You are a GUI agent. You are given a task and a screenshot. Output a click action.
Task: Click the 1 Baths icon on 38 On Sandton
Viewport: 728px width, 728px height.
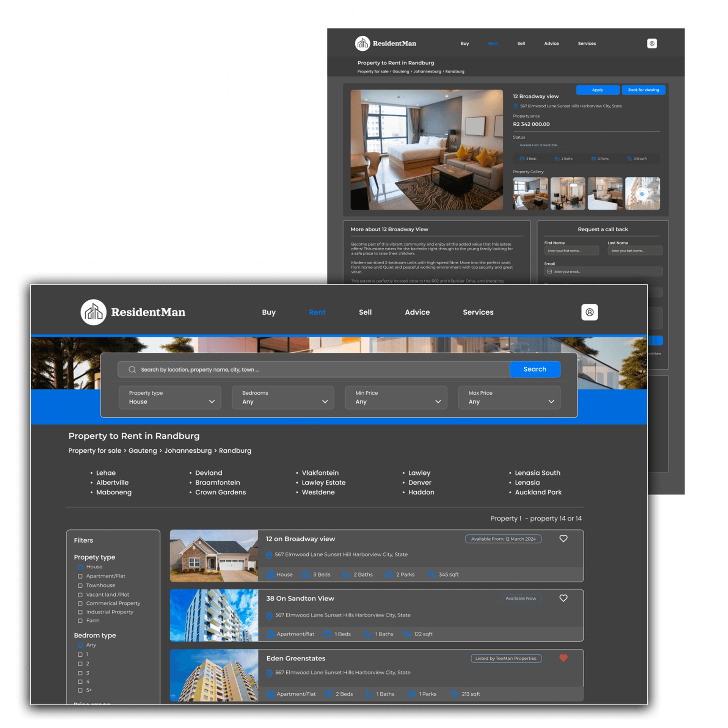click(x=368, y=634)
